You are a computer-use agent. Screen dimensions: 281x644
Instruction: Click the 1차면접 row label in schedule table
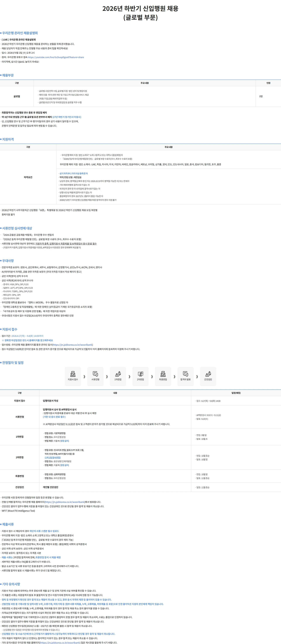pos(19,437)
